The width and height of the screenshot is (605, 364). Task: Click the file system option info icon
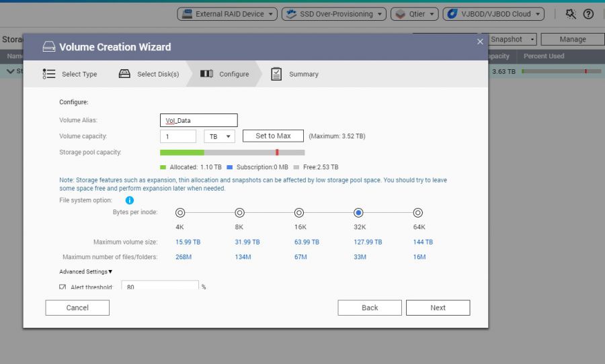tap(130, 200)
